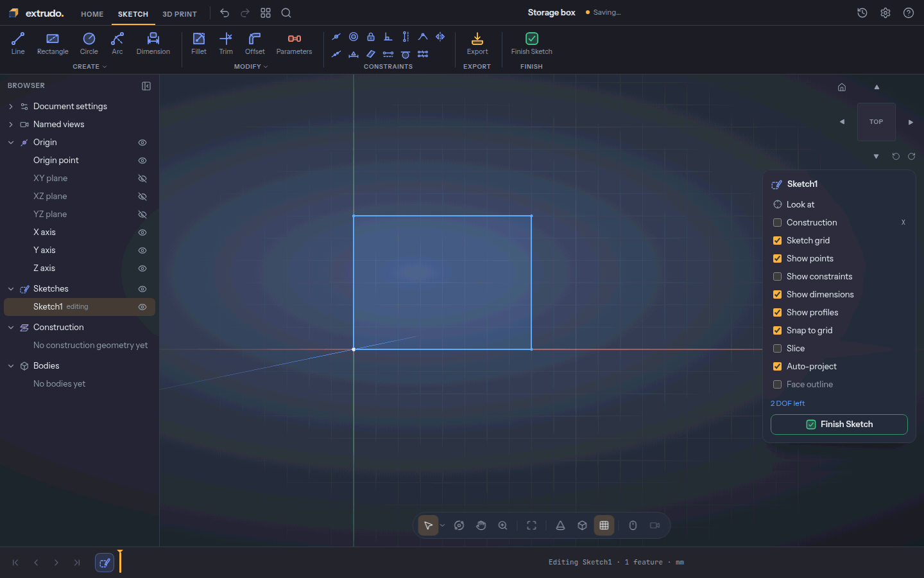Enable the Slice checkbox

(x=778, y=349)
